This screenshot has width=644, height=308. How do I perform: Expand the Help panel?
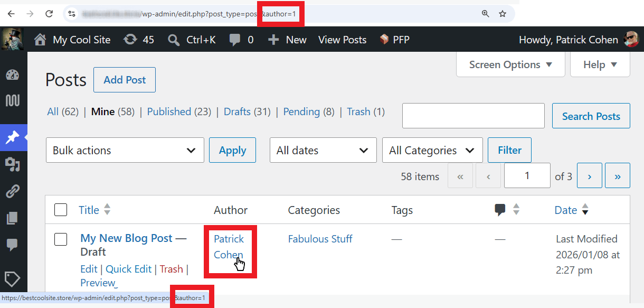click(600, 64)
